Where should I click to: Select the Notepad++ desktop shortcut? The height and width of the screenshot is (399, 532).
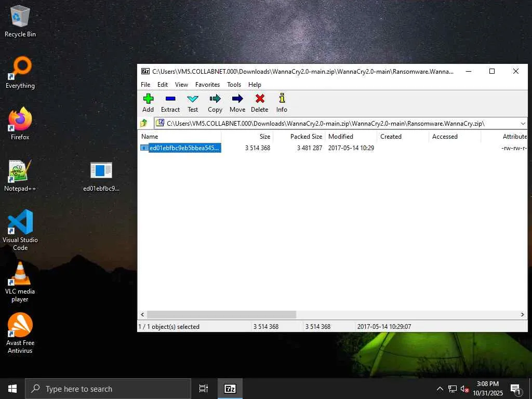click(20, 176)
